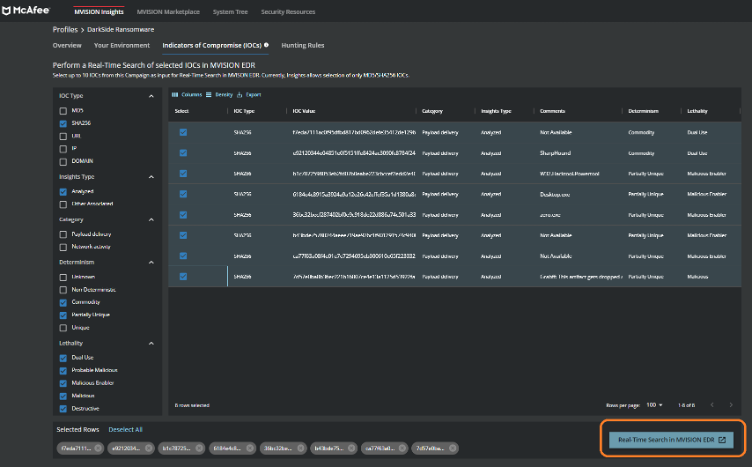Image resolution: width=755 pixels, height=470 pixels.
Task: Remove the e9212034 chip from selected rows
Action: (149, 449)
